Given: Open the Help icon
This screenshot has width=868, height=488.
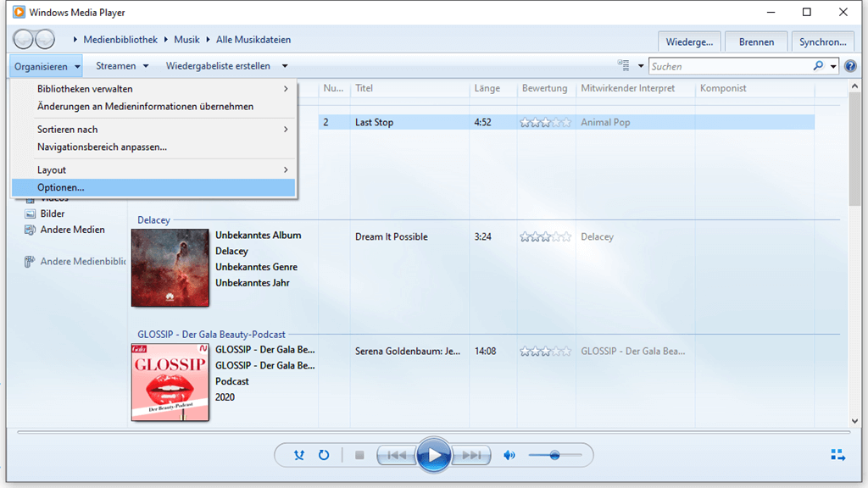Looking at the screenshot, I should 850,66.
